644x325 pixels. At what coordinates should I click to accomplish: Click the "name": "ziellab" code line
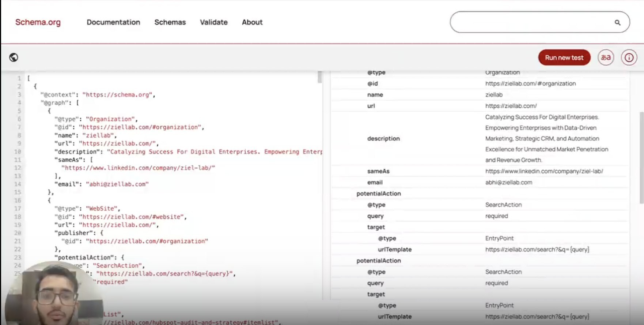pyautogui.click(x=86, y=135)
